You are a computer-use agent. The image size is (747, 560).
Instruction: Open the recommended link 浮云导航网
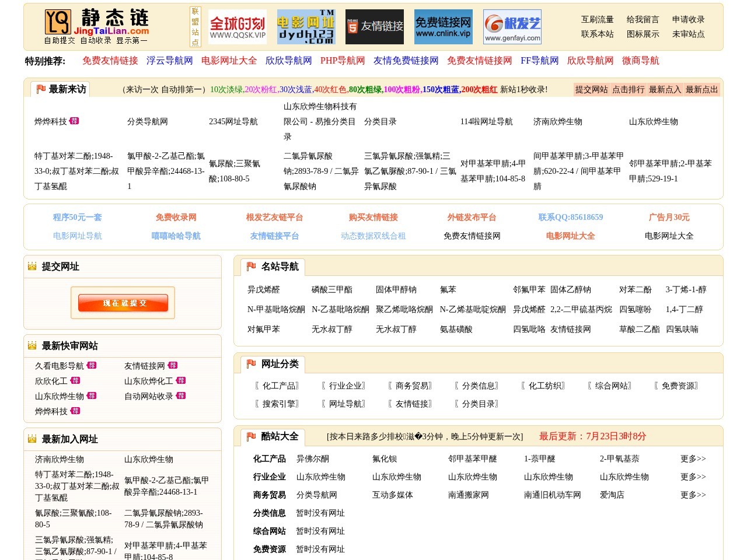coord(170,61)
